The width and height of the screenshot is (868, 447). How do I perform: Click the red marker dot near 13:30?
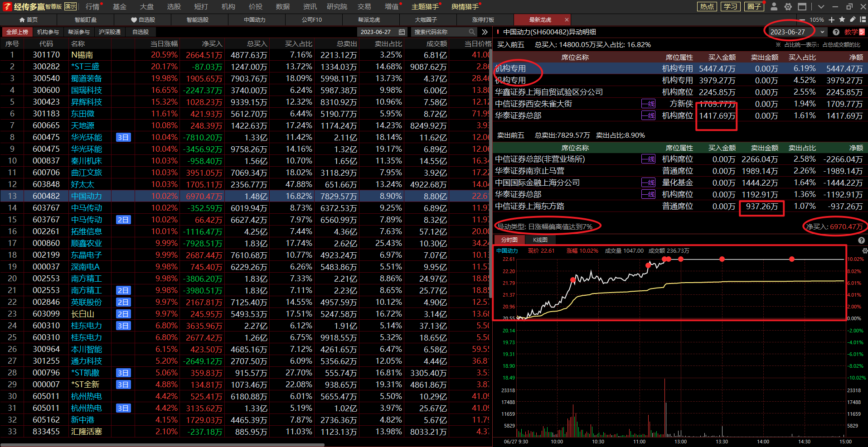click(722, 259)
